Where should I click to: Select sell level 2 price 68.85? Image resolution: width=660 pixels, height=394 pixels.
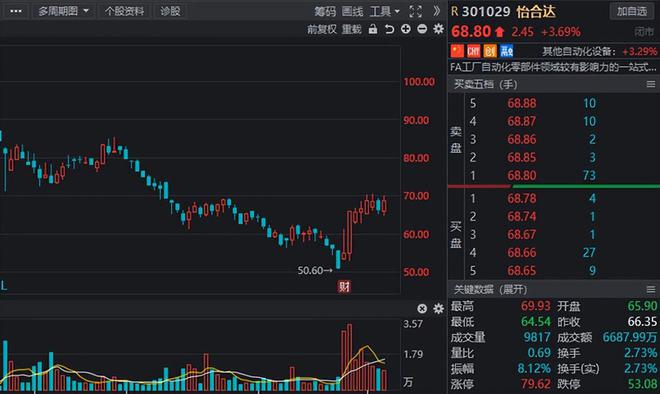click(x=522, y=157)
